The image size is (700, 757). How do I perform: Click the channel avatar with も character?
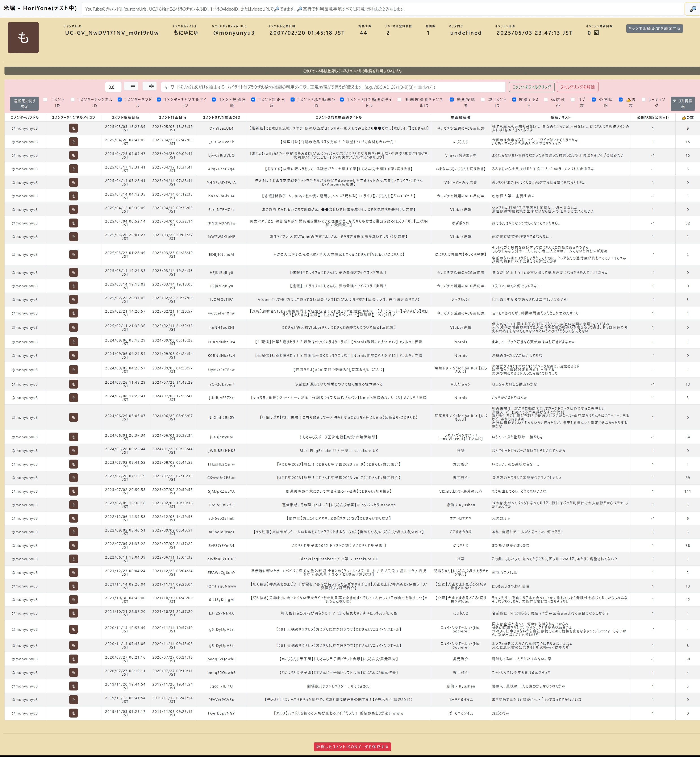pos(23,37)
